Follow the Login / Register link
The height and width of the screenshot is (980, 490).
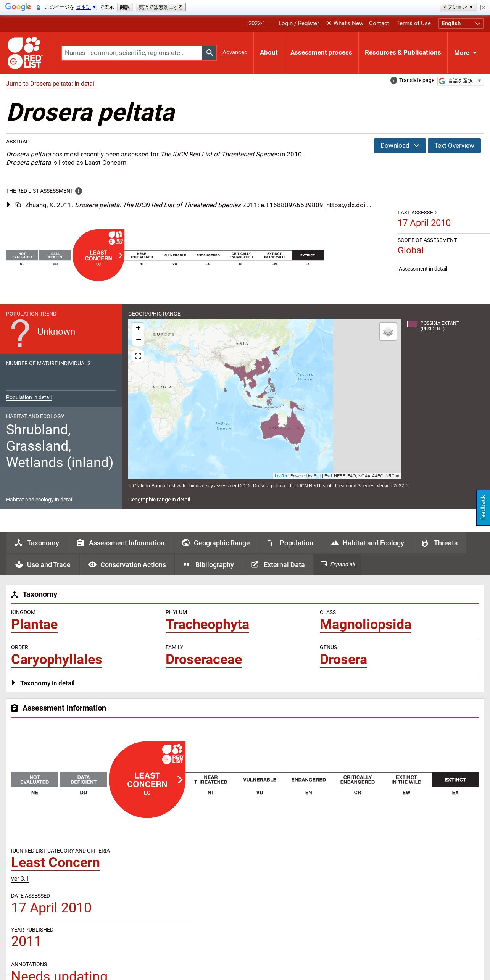tap(299, 23)
